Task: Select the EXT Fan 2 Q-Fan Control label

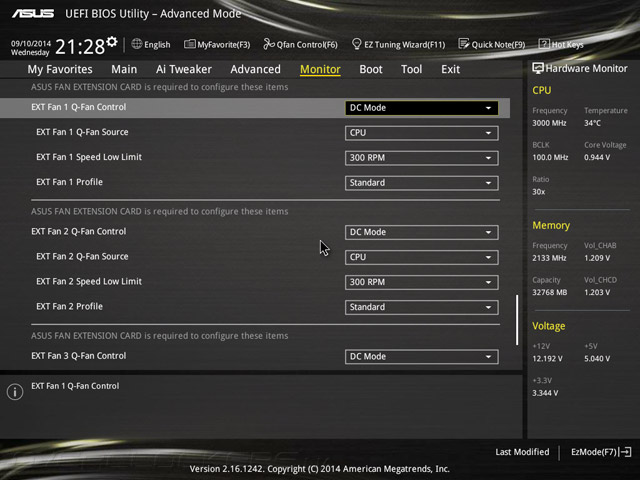Action: [79, 231]
